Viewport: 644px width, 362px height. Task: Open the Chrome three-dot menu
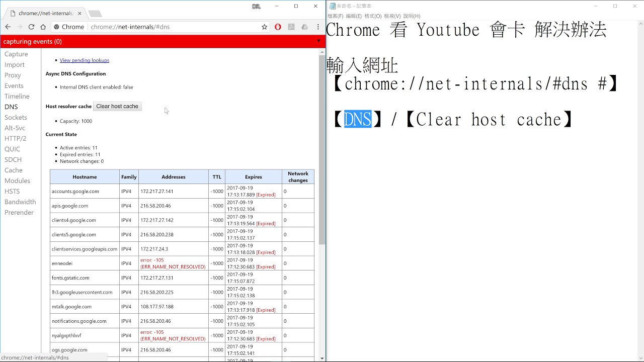(x=318, y=27)
